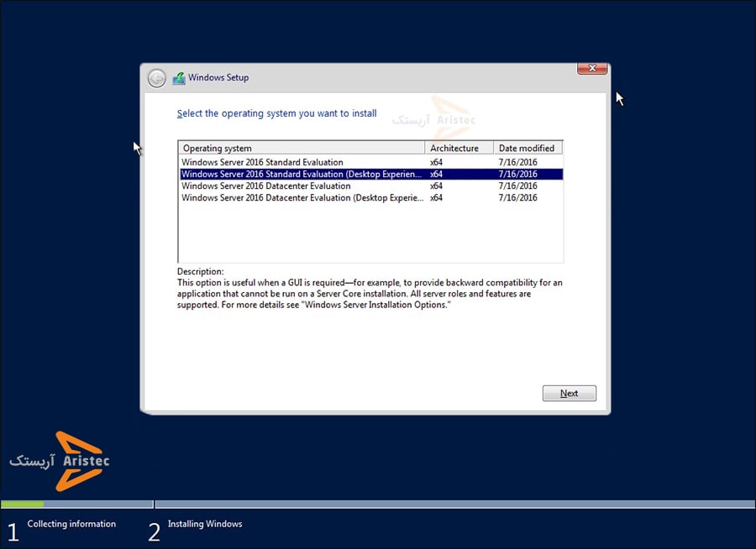Click the Aristec logo in the bottom-left corner
Screen dimensions: 756x549
click(x=60, y=461)
